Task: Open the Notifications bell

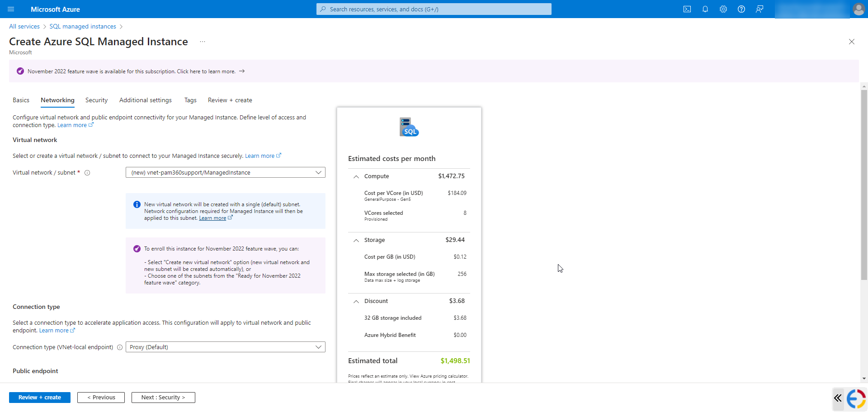Action: point(705,9)
